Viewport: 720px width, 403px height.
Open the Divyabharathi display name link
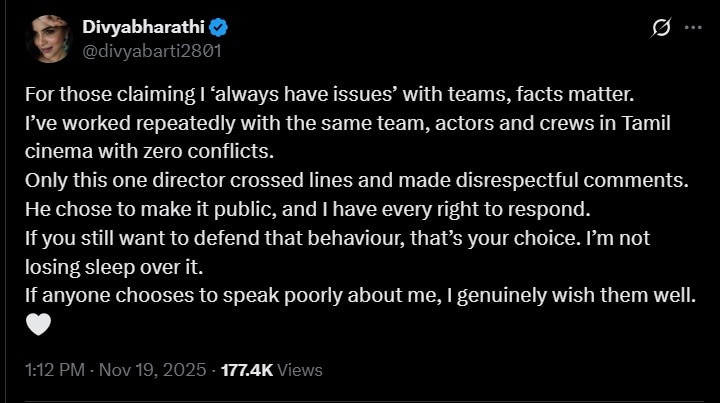coord(139,28)
